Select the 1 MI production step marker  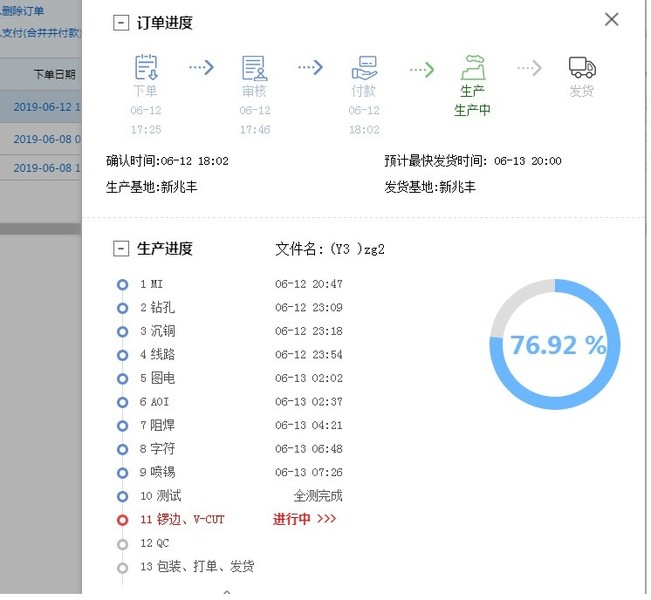[x=122, y=285]
